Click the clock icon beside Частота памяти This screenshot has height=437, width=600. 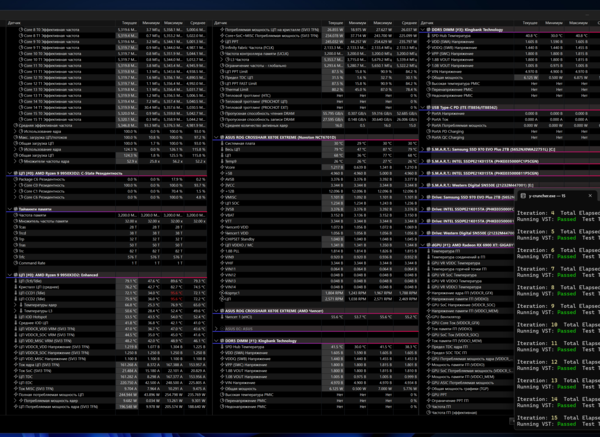coord(16,215)
